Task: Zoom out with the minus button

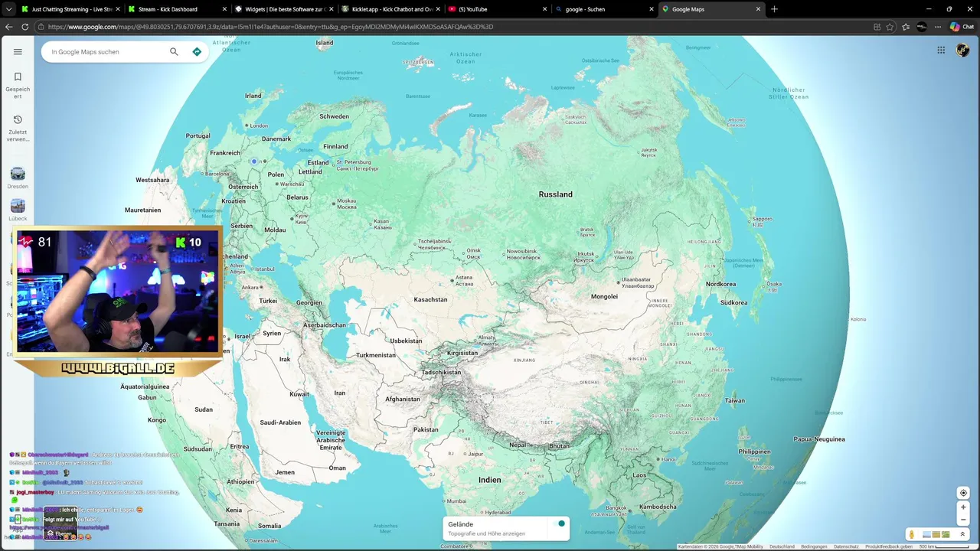Action: click(963, 520)
